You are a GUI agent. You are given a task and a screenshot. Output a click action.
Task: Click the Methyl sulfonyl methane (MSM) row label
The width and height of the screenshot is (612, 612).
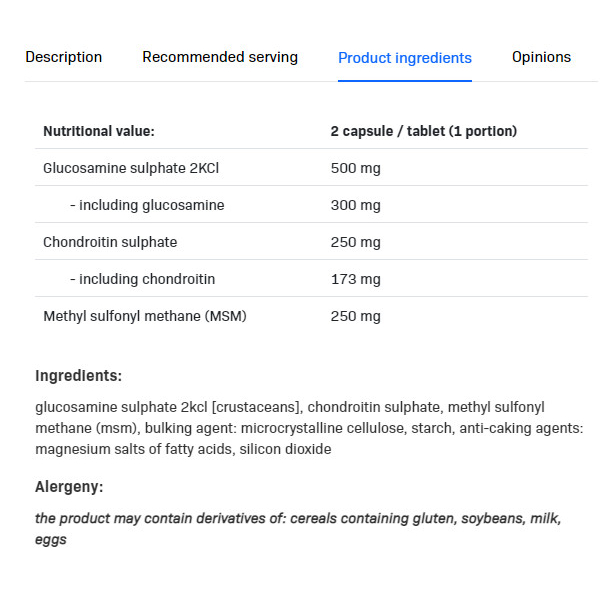(145, 316)
